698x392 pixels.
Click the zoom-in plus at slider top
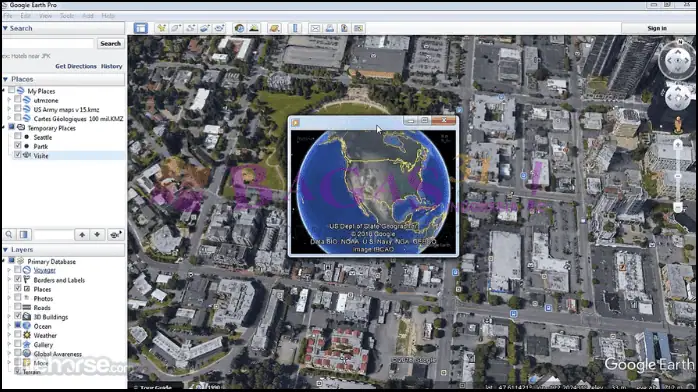[678, 144]
